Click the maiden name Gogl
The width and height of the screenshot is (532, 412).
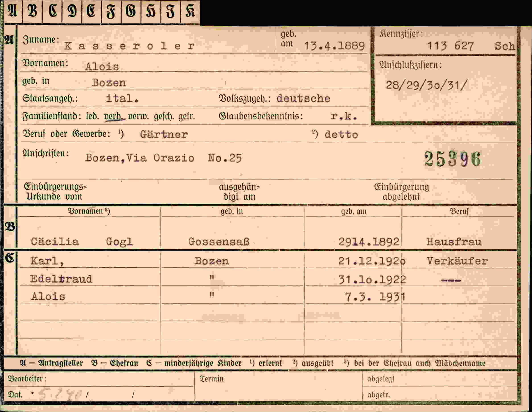[x=119, y=242]
